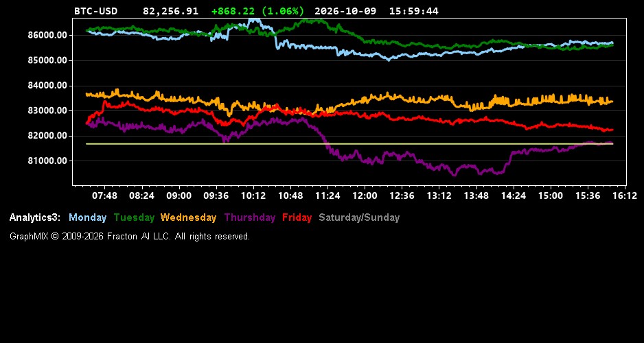This screenshot has width=644, height=343.
Task: Click the 07:48 time axis label
Action: (x=104, y=196)
